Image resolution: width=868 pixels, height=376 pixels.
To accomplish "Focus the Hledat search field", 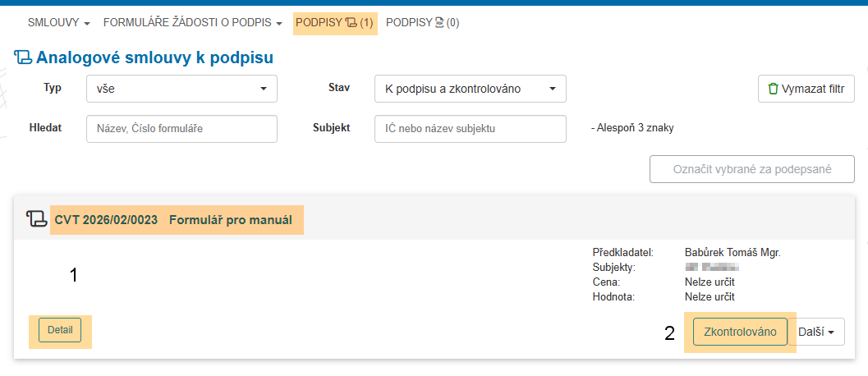I will [181, 129].
